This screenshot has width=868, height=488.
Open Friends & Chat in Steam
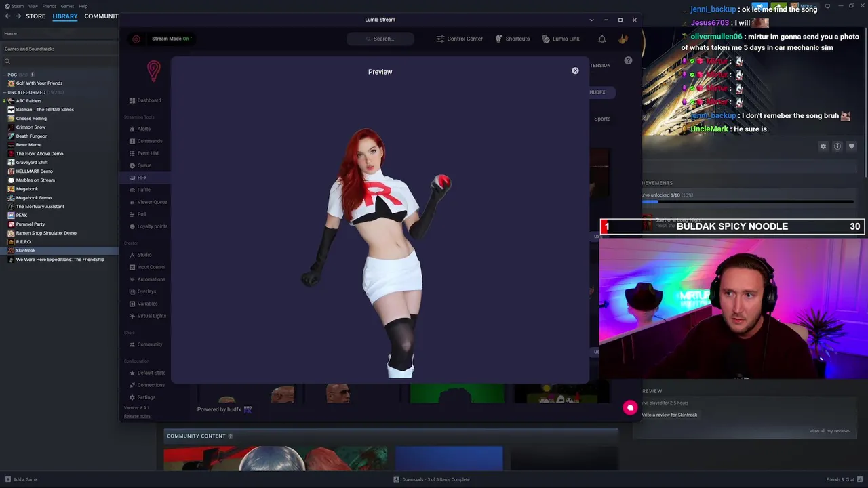[844, 479]
